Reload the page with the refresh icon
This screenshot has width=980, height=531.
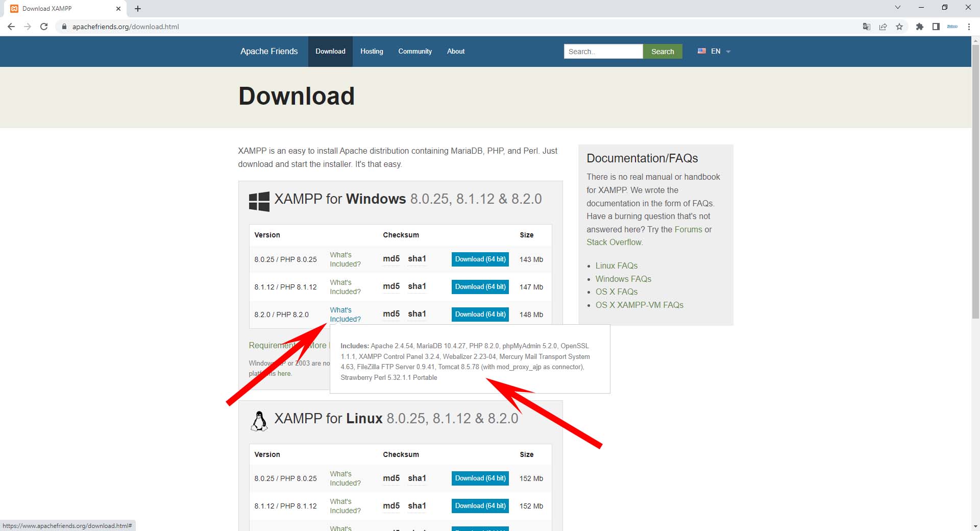tap(44, 27)
